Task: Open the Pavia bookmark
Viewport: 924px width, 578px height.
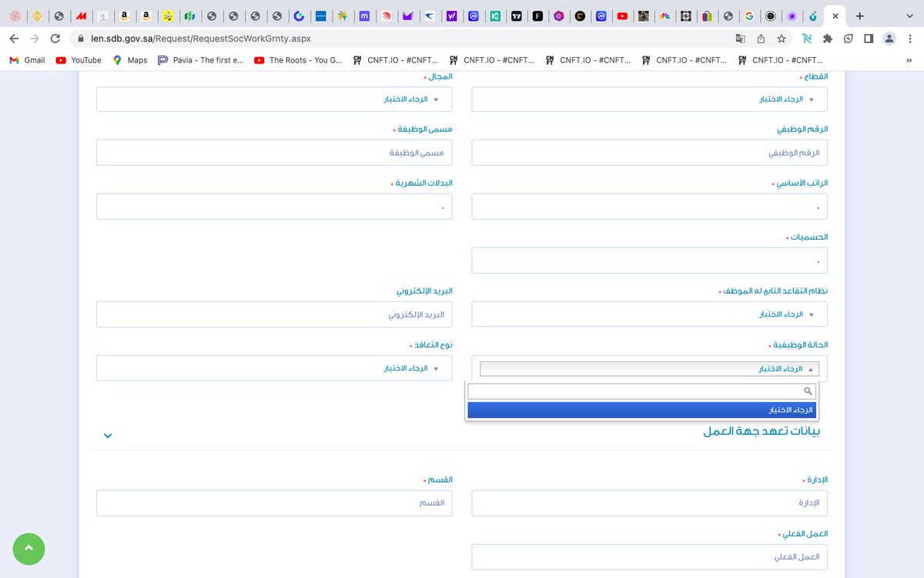Action: coord(200,60)
